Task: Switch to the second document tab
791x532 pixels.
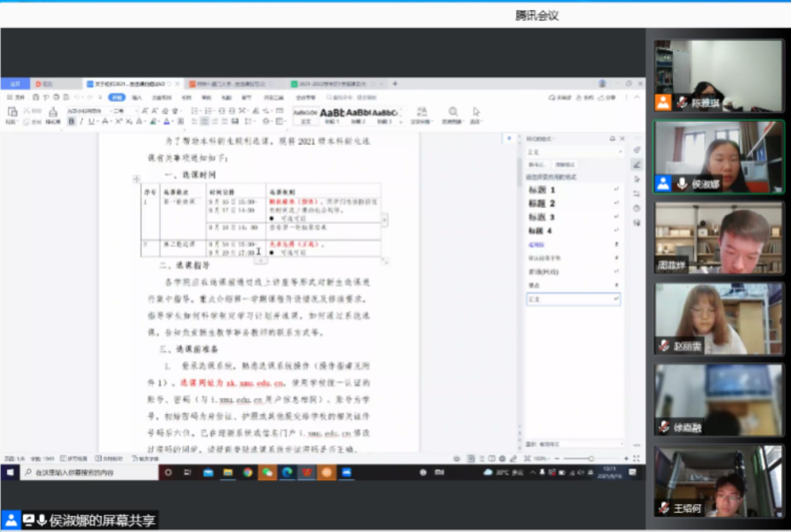Action: tap(231, 83)
